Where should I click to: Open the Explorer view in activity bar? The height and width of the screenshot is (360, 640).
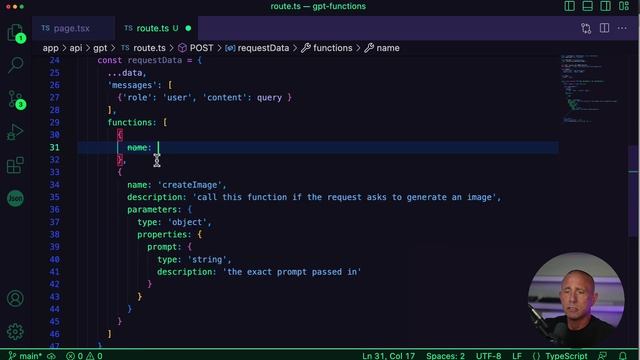click(x=16, y=33)
